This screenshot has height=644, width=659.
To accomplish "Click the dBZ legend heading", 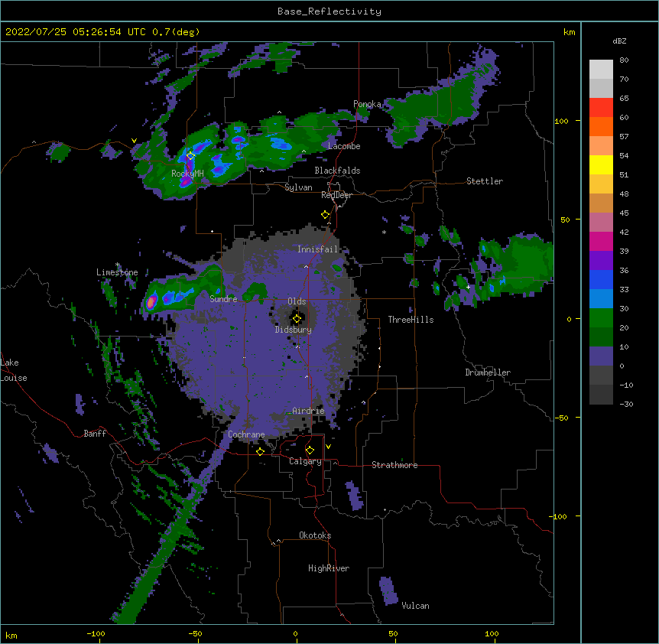I will click(619, 41).
